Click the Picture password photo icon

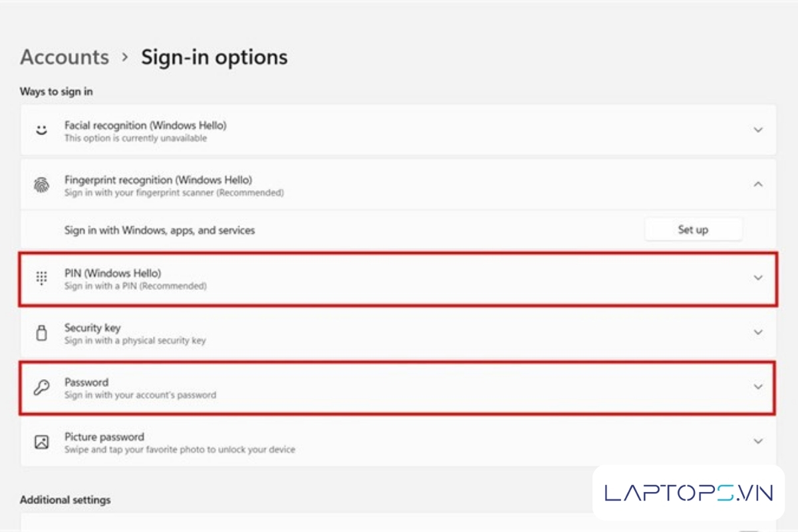42,442
